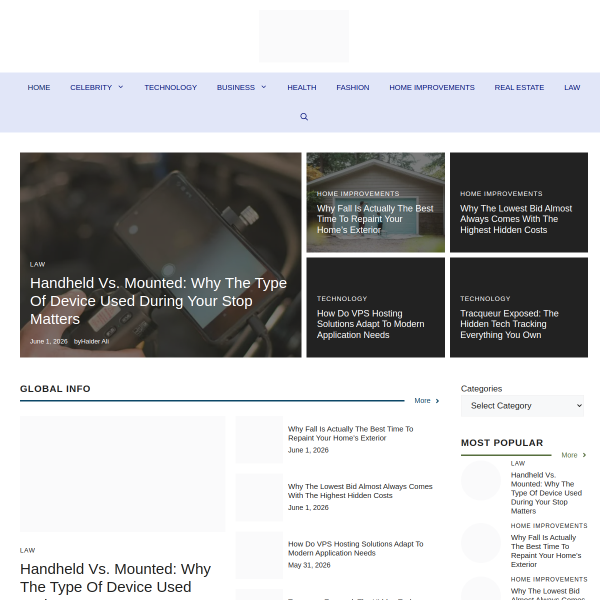Open Why The Lowest Bid hero card headline
The width and height of the screenshot is (600, 600).
[x=516, y=219]
